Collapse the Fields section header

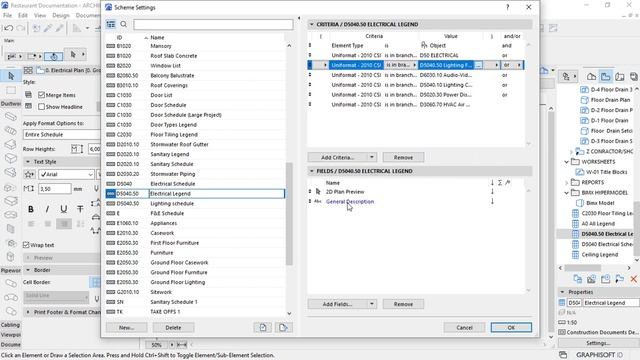[x=312, y=171]
